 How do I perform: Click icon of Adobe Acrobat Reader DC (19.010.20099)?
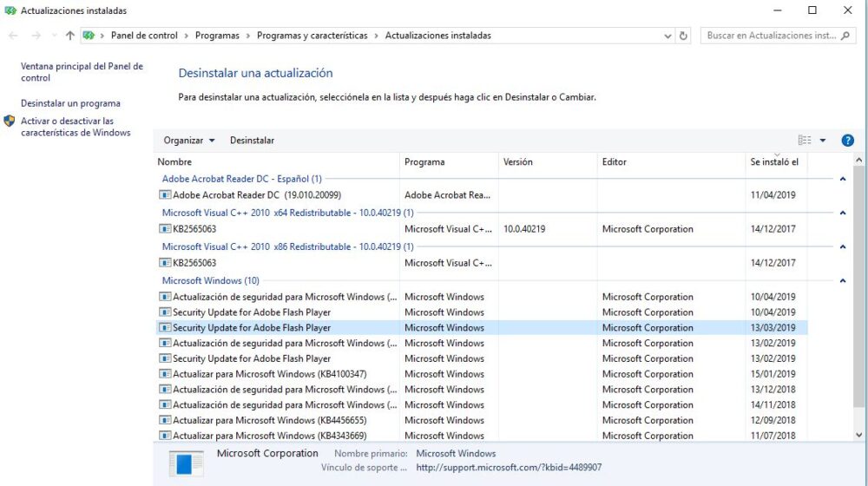point(165,195)
